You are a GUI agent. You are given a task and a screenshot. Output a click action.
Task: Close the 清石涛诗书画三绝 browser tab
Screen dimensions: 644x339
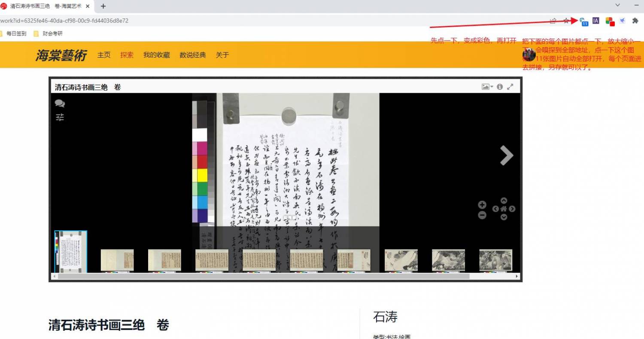[x=88, y=6]
